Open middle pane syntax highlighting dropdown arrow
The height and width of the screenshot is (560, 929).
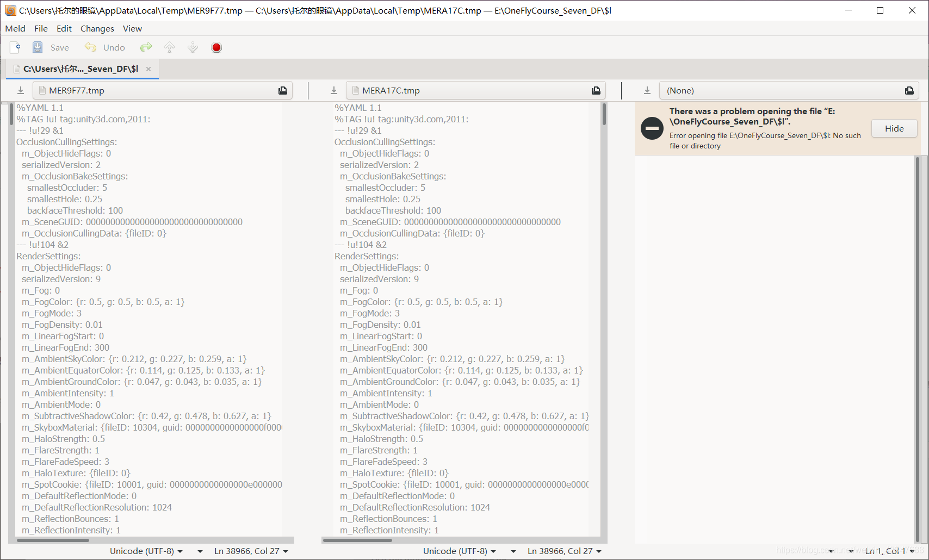pyautogui.click(x=513, y=551)
